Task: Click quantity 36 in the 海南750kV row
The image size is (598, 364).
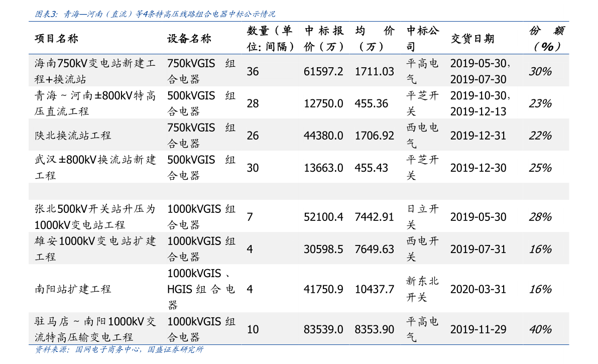Action: click(253, 71)
